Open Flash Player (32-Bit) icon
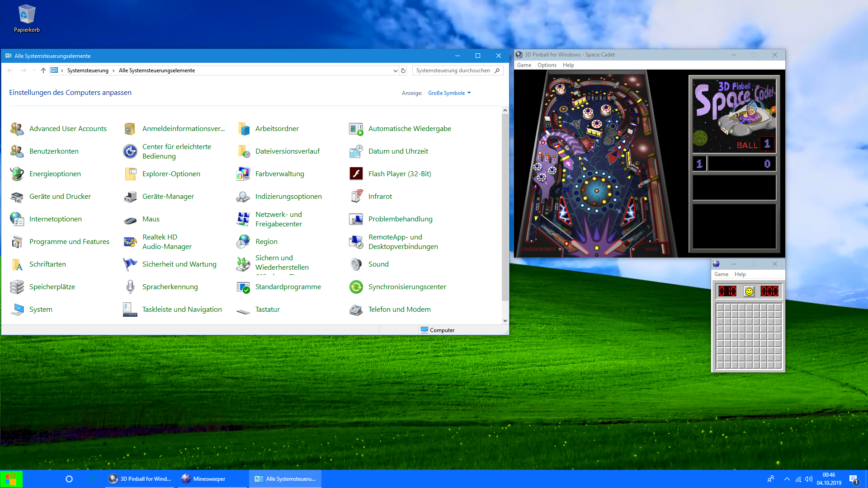868x488 pixels. [356, 174]
